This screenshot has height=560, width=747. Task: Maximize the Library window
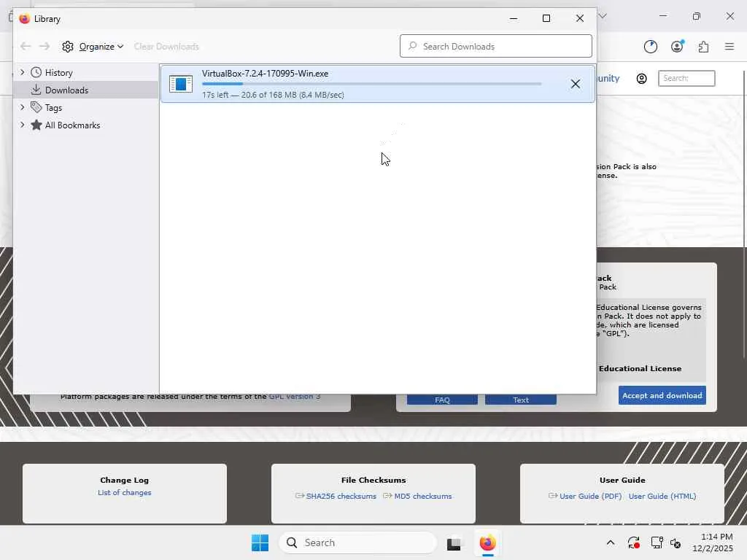tap(546, 18)
